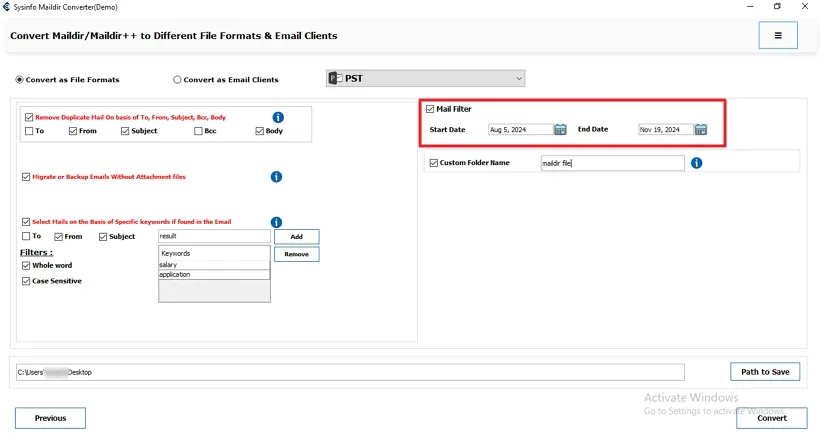Screen dimensions: 820x437
Task: Select the application keyword in list
Action: click(x=214, y=274)
